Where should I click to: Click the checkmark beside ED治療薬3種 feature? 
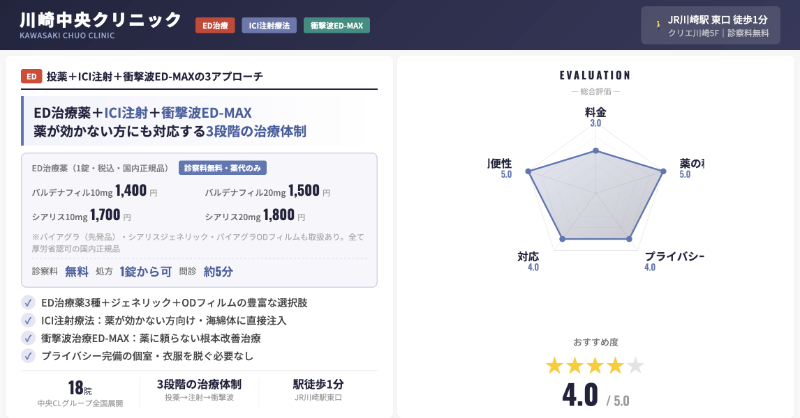click(x=28, y=302)
